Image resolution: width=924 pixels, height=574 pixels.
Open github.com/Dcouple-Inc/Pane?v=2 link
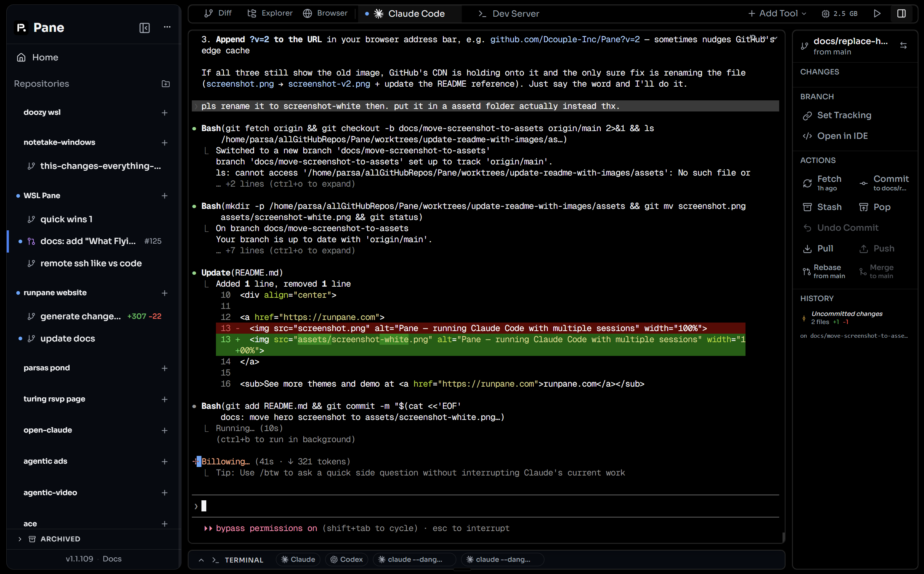click(x=564, y=40)
